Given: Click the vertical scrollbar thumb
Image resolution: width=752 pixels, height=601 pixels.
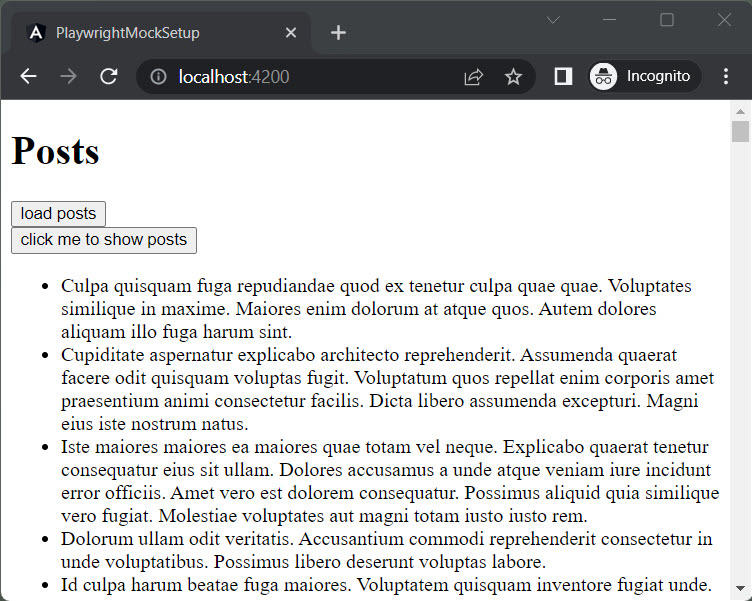Looking at the screenshot, I should (740, 131).
